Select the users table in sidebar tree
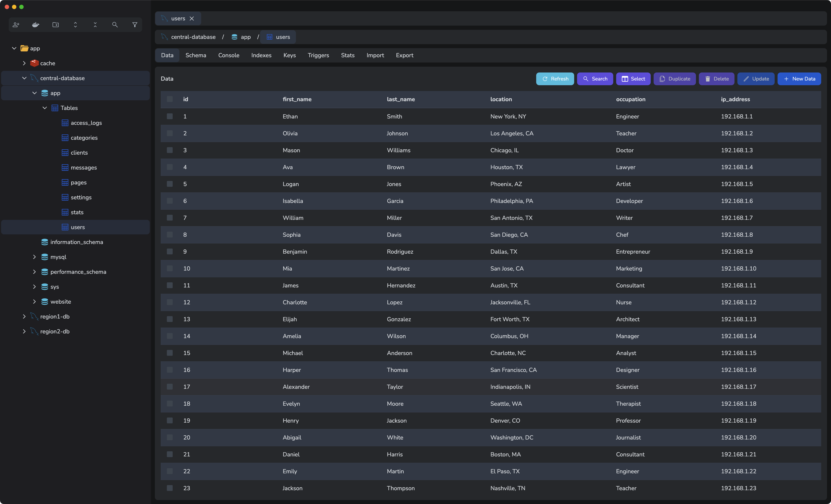This screenshot has height=504, width=831. 76,227
